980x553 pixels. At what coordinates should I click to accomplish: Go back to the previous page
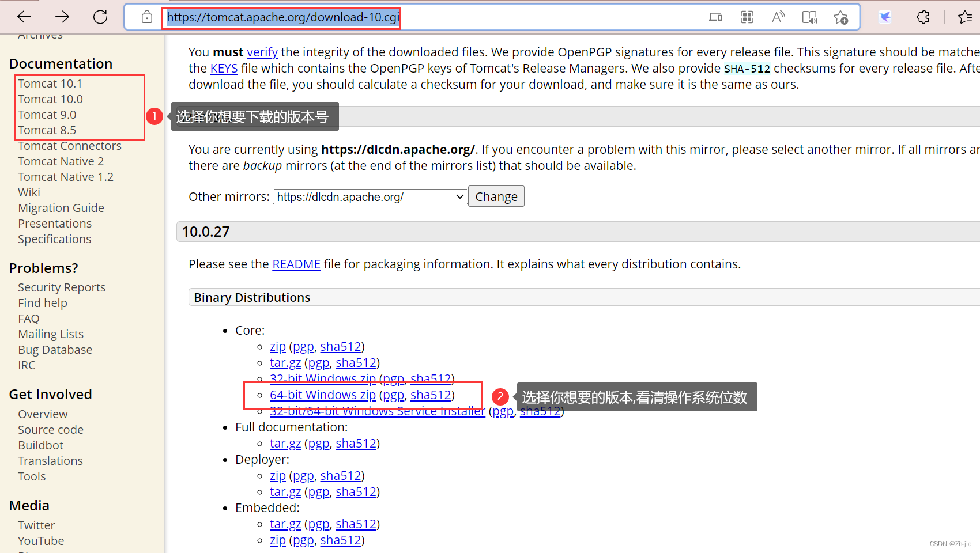click(24, 16)
